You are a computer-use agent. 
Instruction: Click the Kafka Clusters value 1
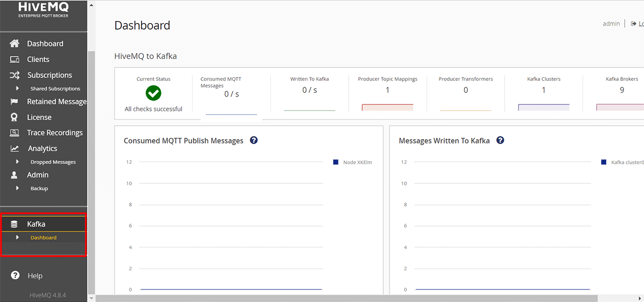[544, 90]
